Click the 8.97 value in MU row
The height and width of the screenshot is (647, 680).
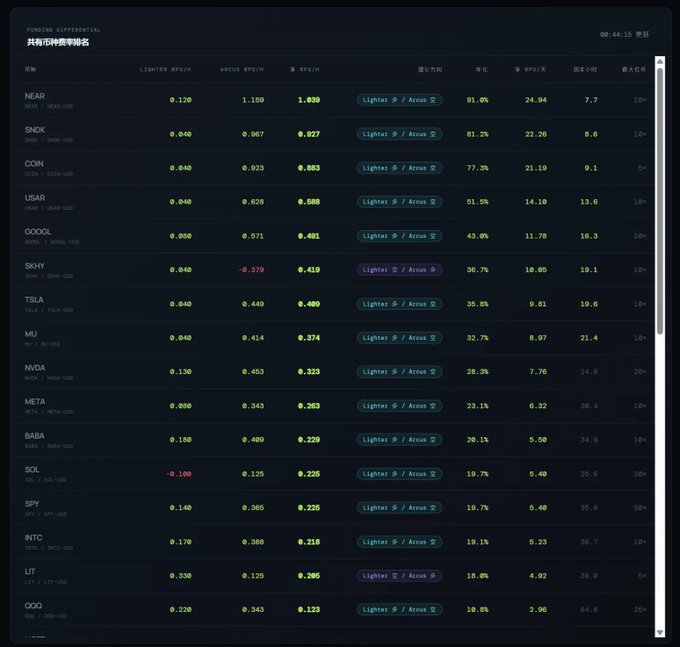click(538, 338)
